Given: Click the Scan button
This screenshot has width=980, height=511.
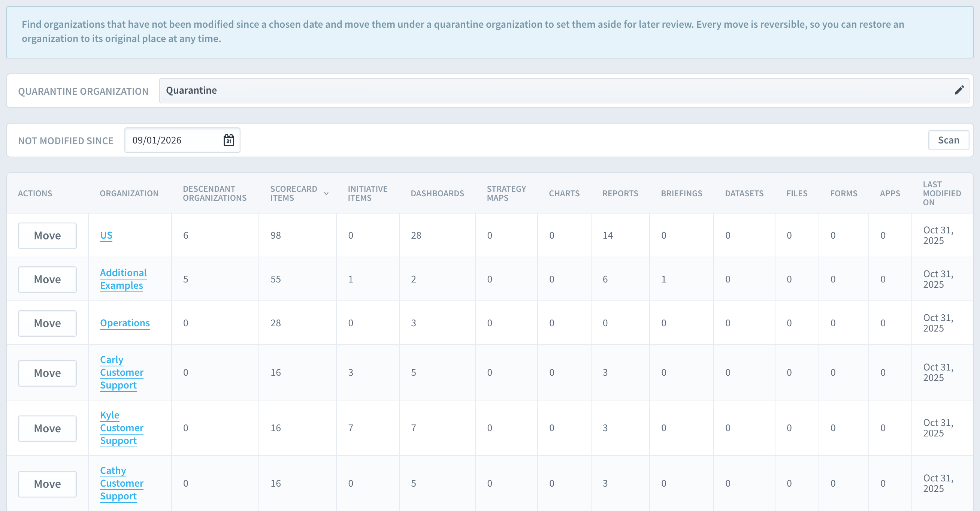Looking at the screenshot, I should click(948, 140).
